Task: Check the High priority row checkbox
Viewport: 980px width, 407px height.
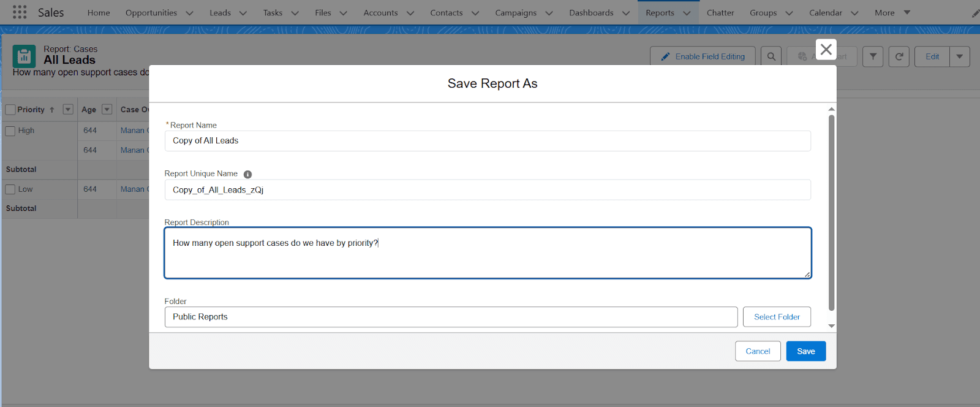Action: [x=10, y=131]
